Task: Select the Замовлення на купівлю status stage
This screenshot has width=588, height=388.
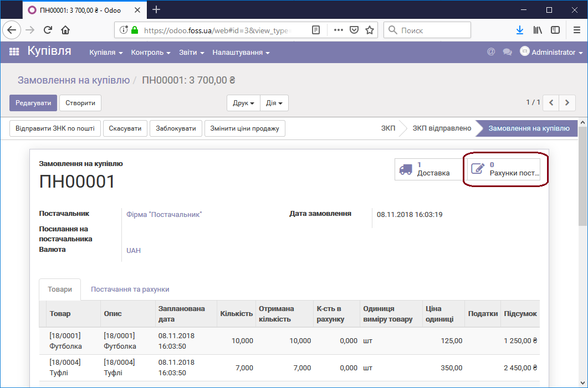Action: point(529,128)
